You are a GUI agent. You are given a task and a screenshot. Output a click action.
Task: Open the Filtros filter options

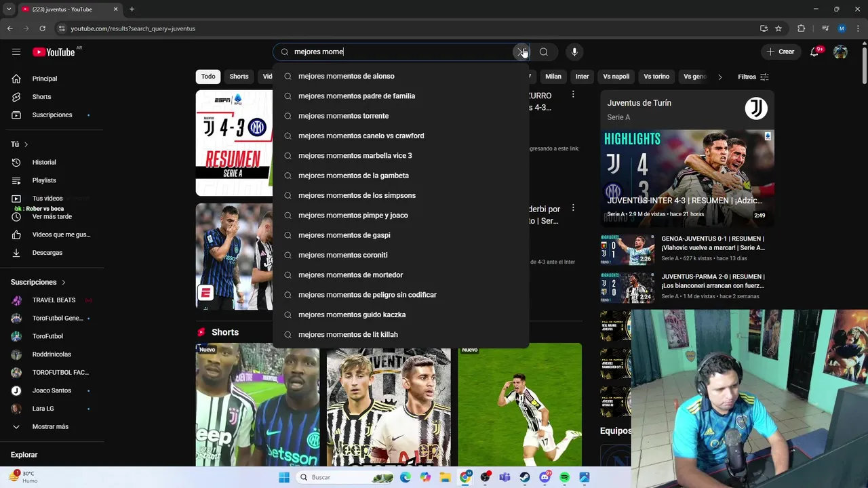point(753,77)
